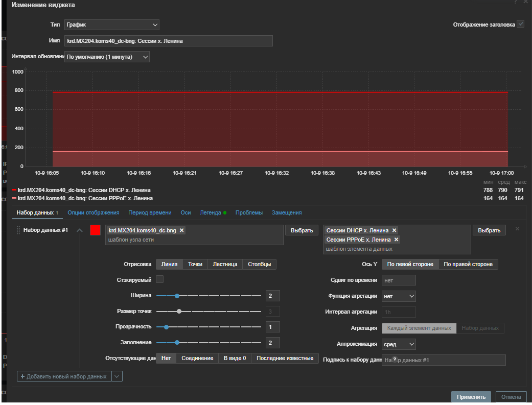
Task: Click Выбрать for host pattern
Action: coord(302,230)
